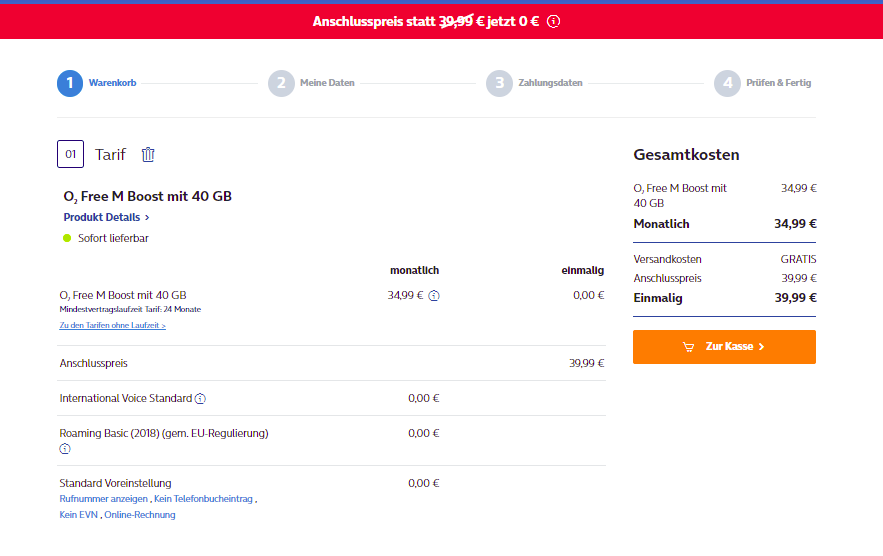Open Zu den Tarifen ohne Laufzeit link
The height and width of the screenshot is (556, 883).
pos(113,326)
